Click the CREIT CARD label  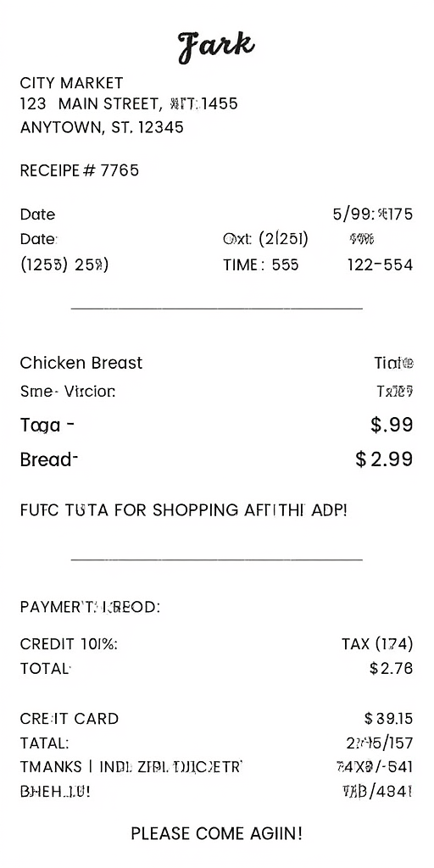[70, 719]
